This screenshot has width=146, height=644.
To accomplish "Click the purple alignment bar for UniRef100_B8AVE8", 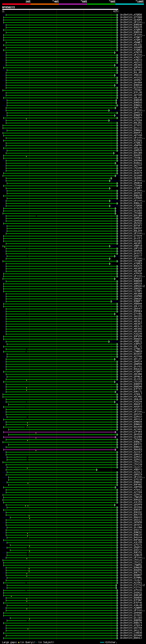I will pyautogui.click(x=60, y=450).
